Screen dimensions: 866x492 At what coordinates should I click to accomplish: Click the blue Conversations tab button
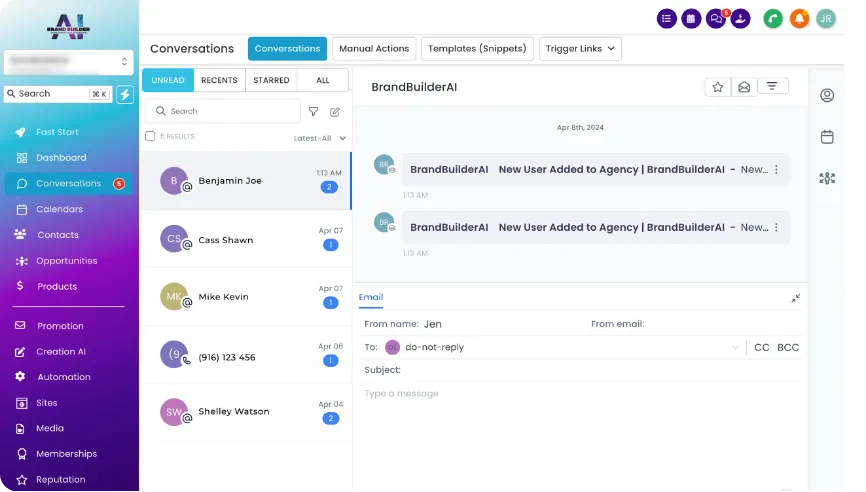click(x=287, y=49)
